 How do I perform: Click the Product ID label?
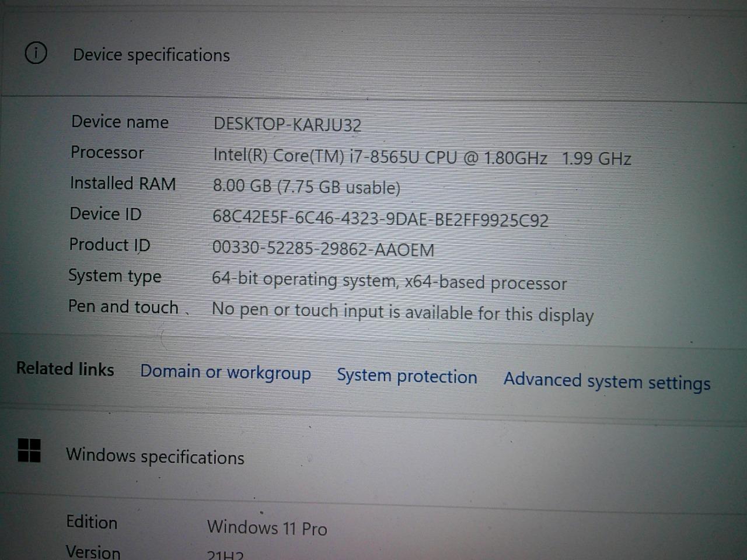[x=110, y=244]
